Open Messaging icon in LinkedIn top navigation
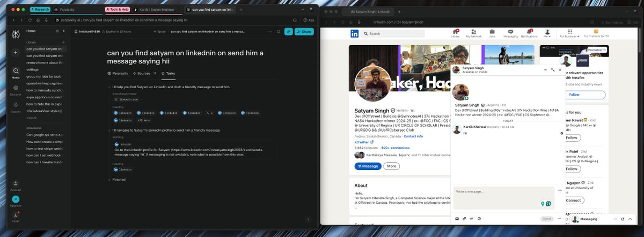The width and height of the screenshot is (644, 237). point(510,32)
